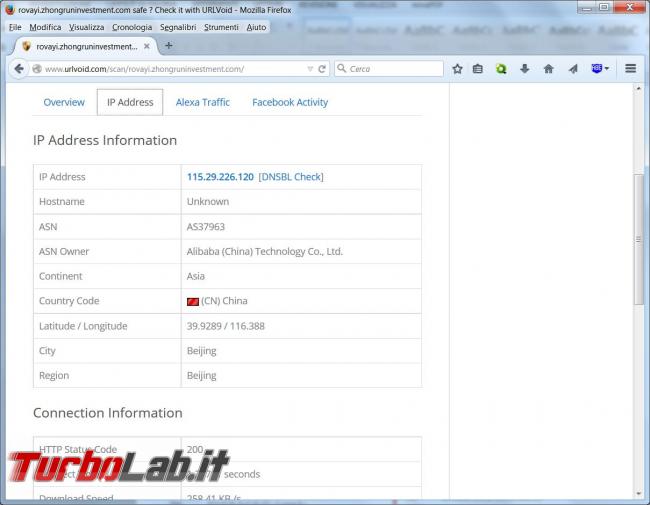Open the Cronologia menu

pos(132,27)
